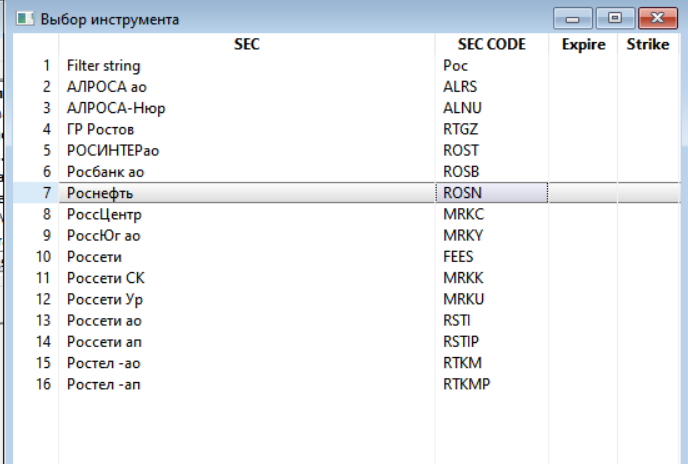The image size is (688, 464).
Task: Click the ROSN code cell
Action: (x=491, y=193)
